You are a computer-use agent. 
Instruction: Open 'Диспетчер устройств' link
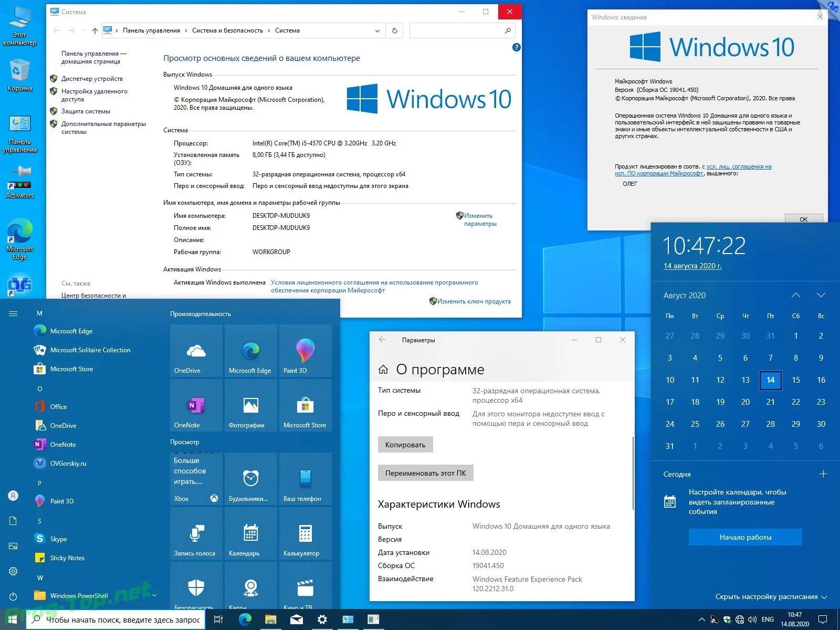click(x=92, y=79)
